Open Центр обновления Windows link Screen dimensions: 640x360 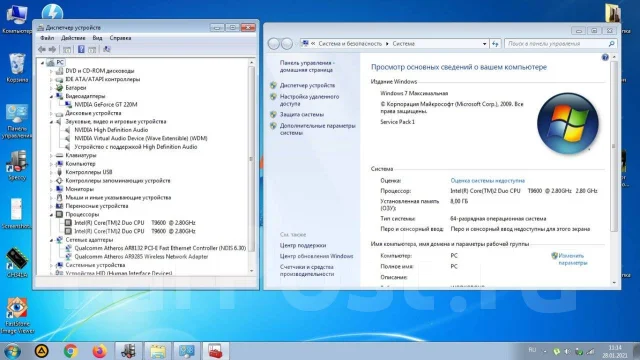[x=316, y=256]
